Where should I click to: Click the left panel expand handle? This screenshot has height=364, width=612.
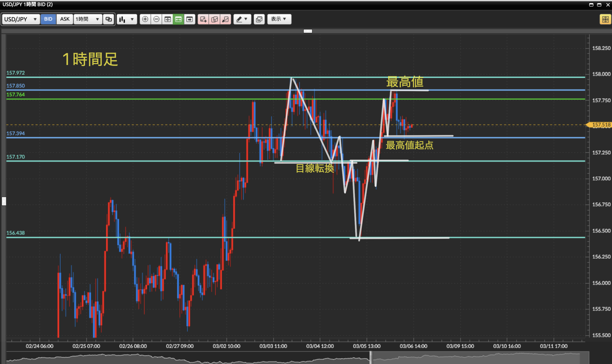(4, 201)
